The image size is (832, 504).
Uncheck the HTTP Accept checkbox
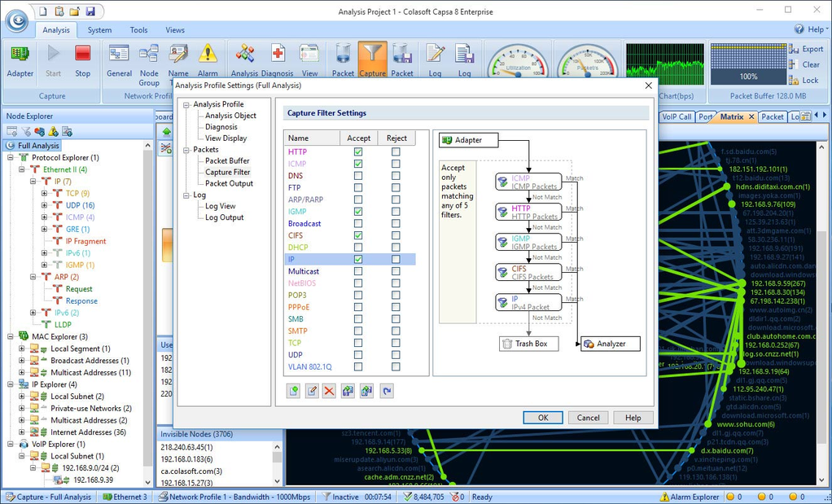pyautogui.click(x=358, y=151)
